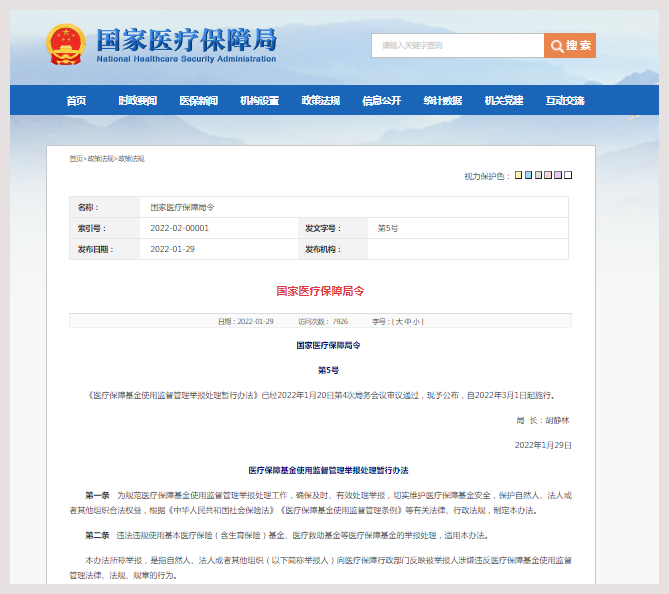Image resolution: width=669 pixels, height=594 pixels.
Task: Open the 时政要闻 navigation tab
Action: (137, 101)
